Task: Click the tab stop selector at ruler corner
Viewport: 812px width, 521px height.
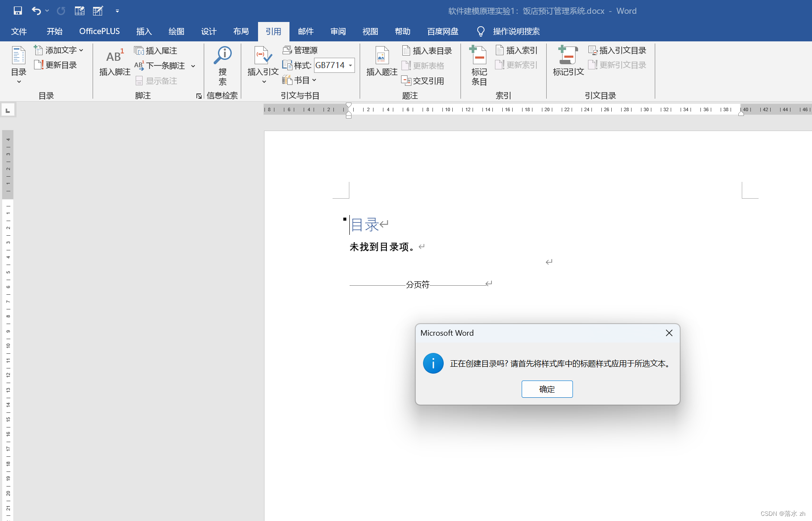Action: 8,110
